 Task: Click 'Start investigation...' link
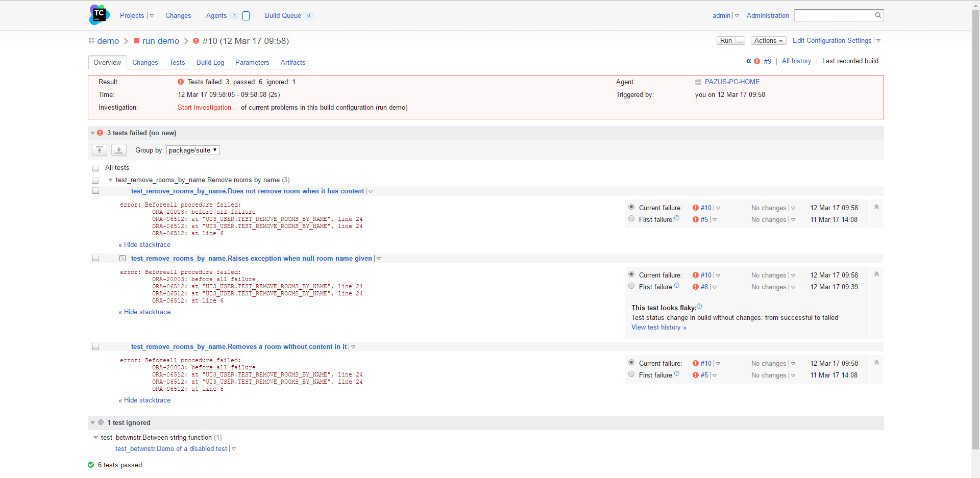click(x=206, y=108)
